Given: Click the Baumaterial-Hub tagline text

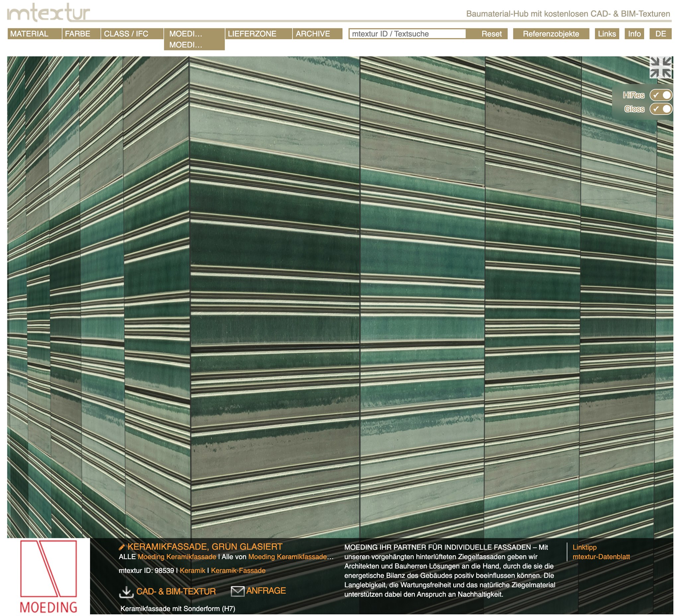Looking at the screenshot, I should pyautogui.click(x=568, y=14).
